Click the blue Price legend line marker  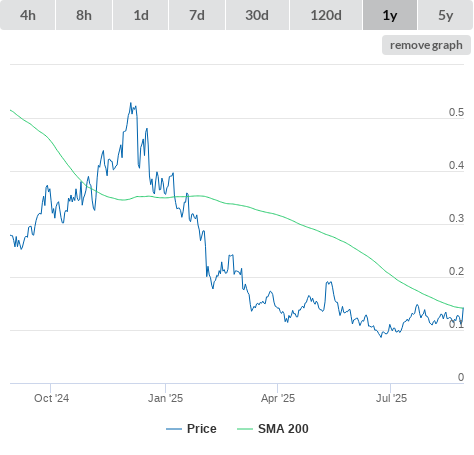click(174, 429)
